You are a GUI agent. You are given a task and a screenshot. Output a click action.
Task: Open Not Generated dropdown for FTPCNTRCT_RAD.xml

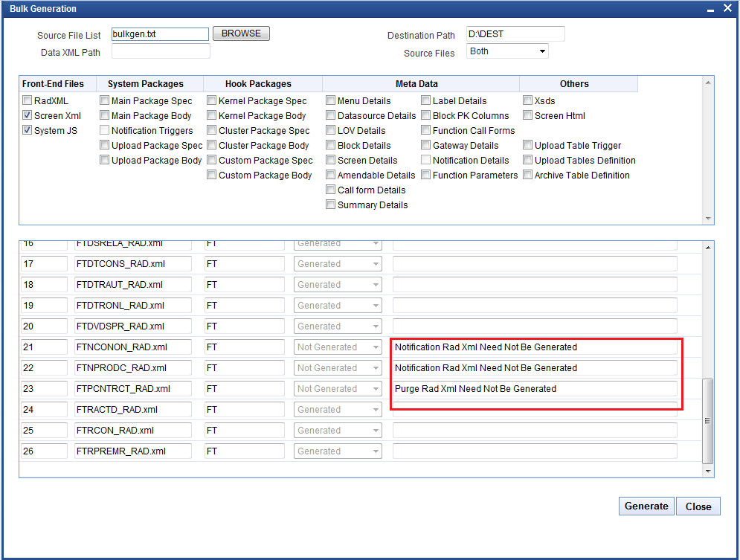click(338, 388)
